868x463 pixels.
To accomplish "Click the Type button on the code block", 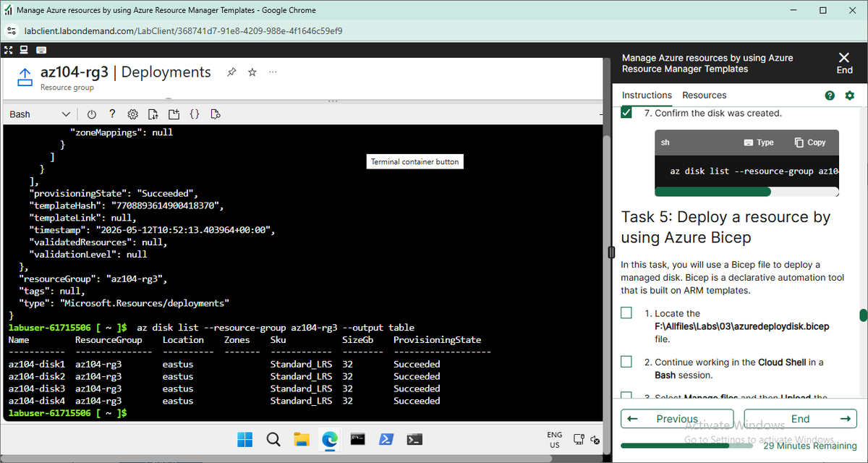I will pyautogui.click(x=759, y=143).
